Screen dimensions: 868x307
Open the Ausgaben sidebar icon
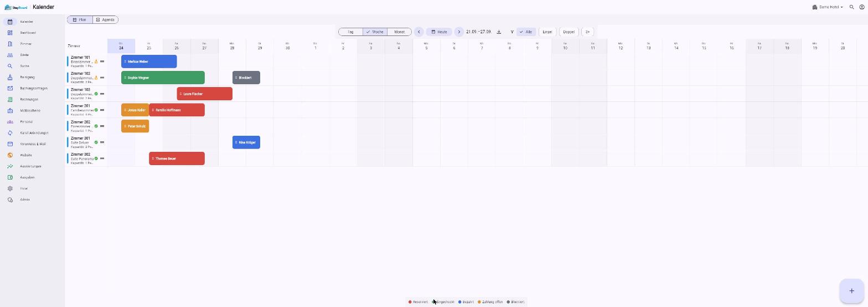(10, 177)
